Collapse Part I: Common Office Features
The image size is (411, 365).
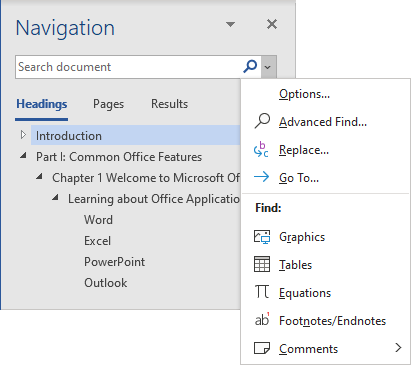pos(23,155)
